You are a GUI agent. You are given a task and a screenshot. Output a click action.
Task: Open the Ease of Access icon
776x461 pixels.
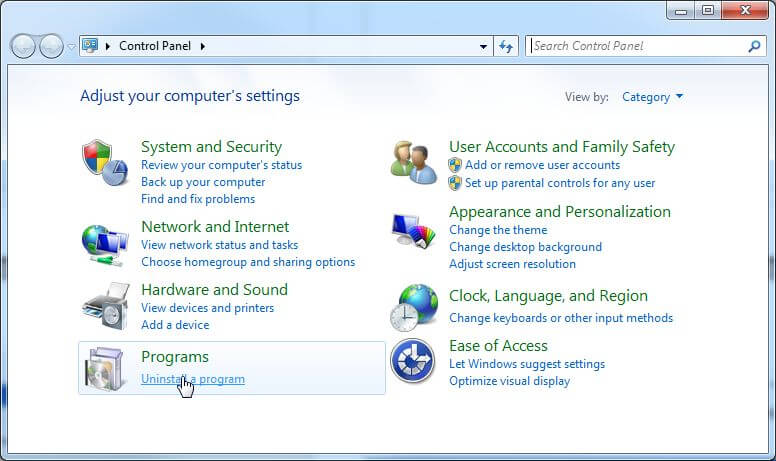(413, 361)
